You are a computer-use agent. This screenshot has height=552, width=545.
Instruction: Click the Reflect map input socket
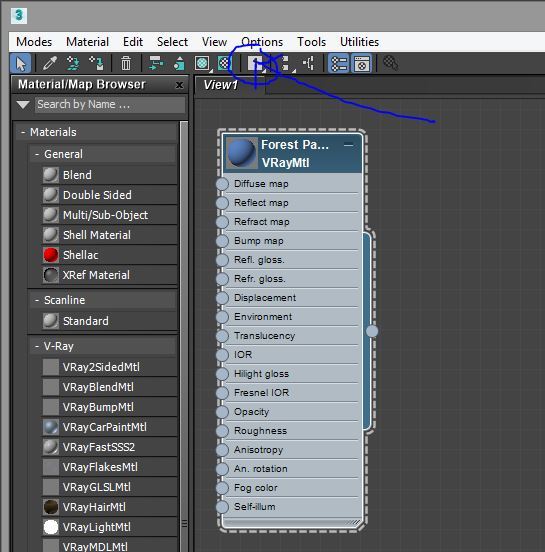tap(222, 203)
